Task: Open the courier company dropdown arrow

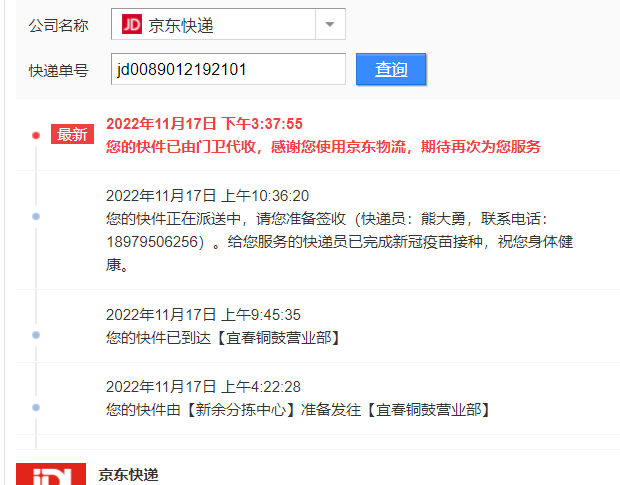Action: tap(330, 25)
